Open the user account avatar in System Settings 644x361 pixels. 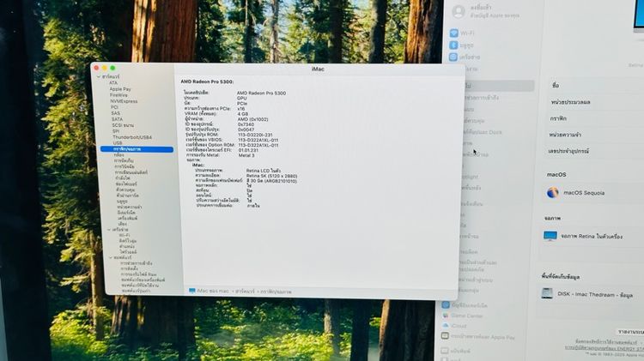pos(459,11)
